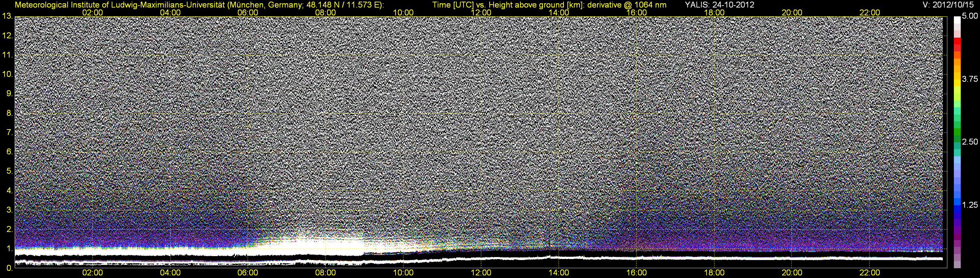The height and width of the screenshot is (278, 980).
Task: Click the 22:00 label on the lower time axis
Action: [x=870, y=273]
